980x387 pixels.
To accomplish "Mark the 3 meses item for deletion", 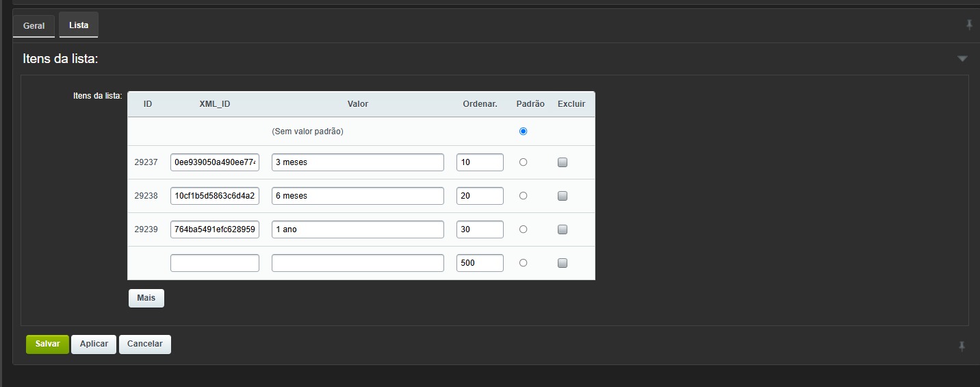I will (563, 162).
